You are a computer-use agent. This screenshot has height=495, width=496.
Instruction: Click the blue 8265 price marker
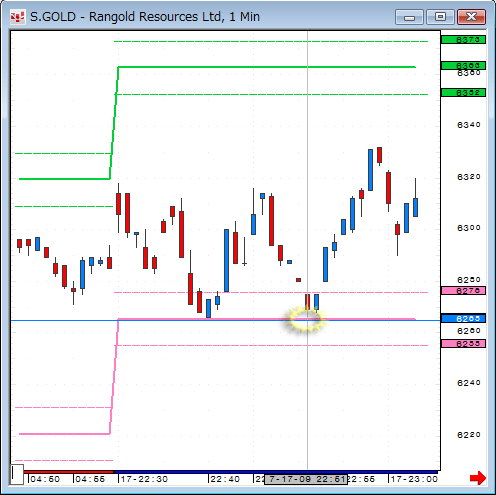click(463, 319)
